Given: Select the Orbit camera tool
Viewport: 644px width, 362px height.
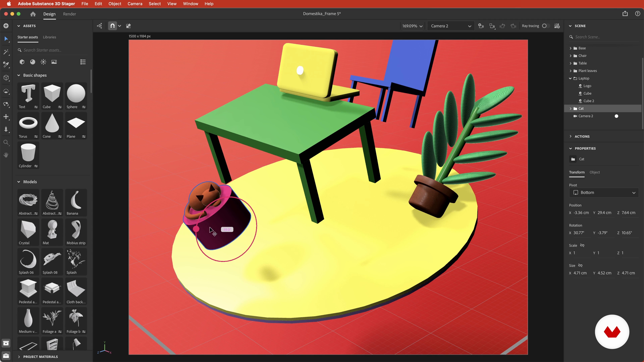Looking at the screenshot, I should click(6, 104).
